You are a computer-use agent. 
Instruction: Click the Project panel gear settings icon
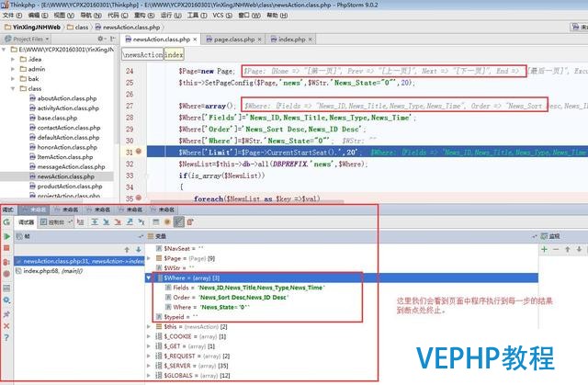click(100, 39)
